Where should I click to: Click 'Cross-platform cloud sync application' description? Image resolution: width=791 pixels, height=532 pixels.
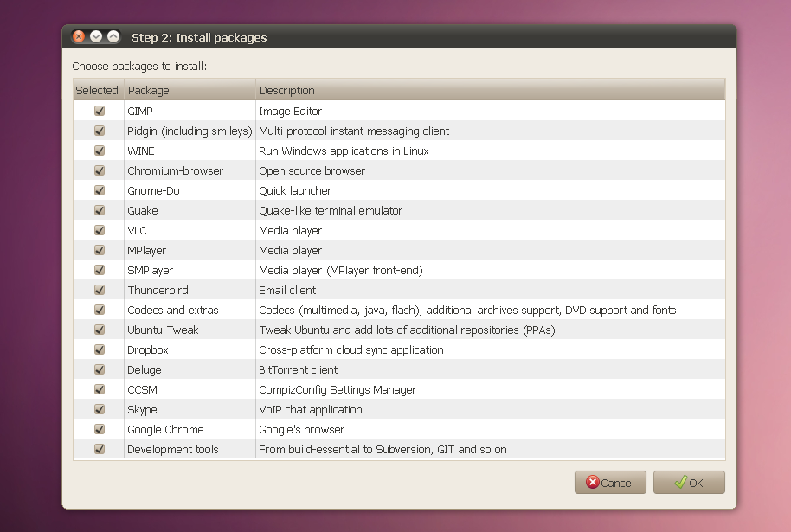click(351, 350)
